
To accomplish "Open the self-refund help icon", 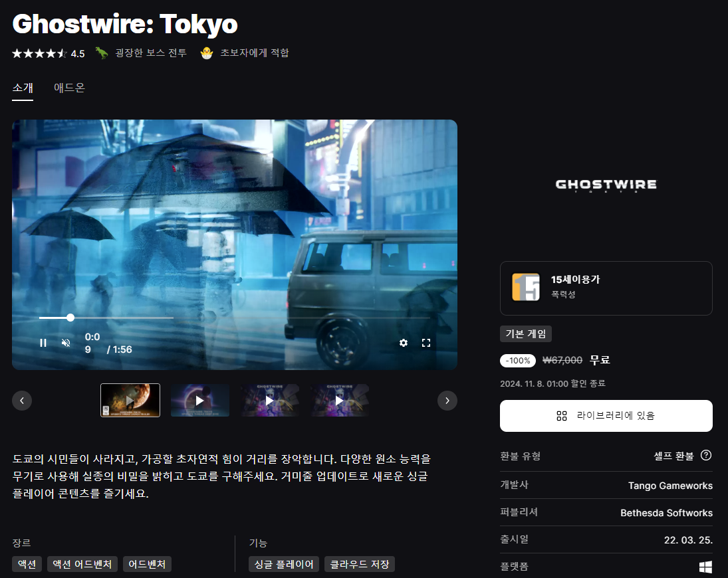I will click(x=706, y=456).
